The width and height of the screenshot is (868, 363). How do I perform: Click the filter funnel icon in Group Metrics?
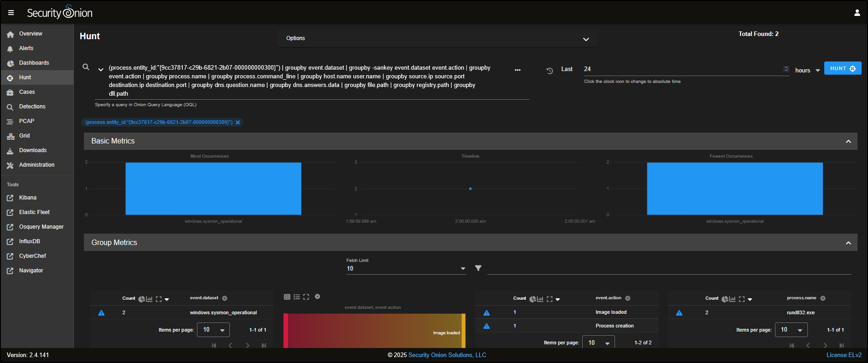[x=478, y=268]
